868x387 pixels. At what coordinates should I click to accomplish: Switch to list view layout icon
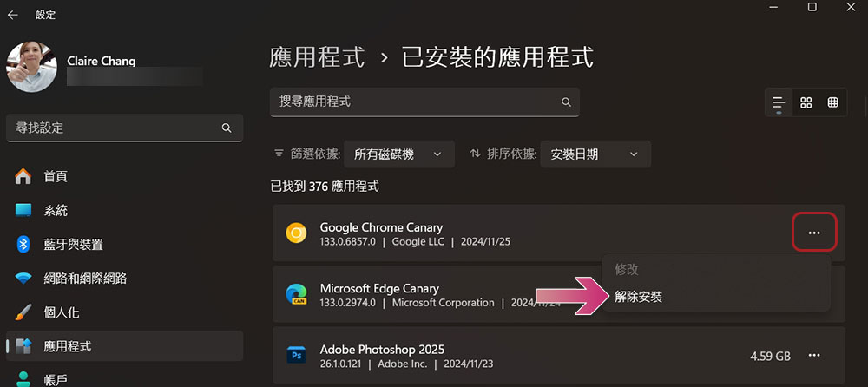tap(779, 102)
